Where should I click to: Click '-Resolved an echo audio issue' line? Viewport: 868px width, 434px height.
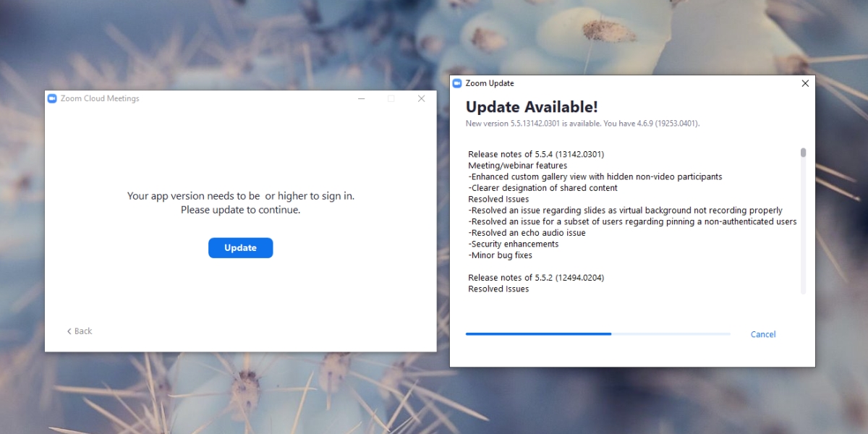[x=527, y=233]
